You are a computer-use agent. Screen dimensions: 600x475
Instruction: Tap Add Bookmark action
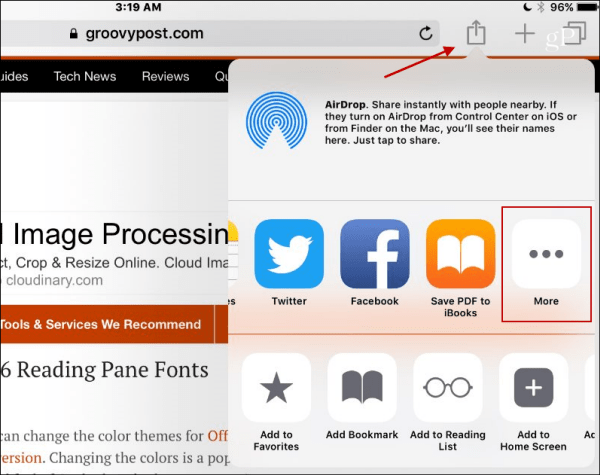(362, 387)
